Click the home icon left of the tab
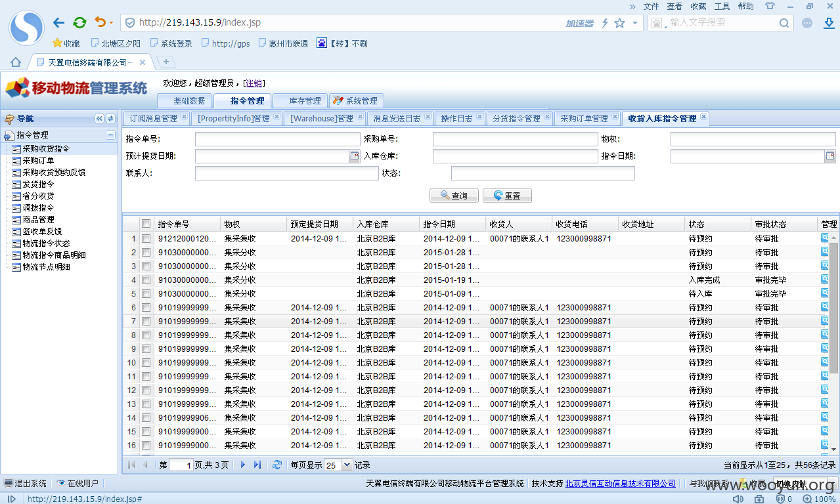Viewport: 840px width, 504px height. coord(16,62)
